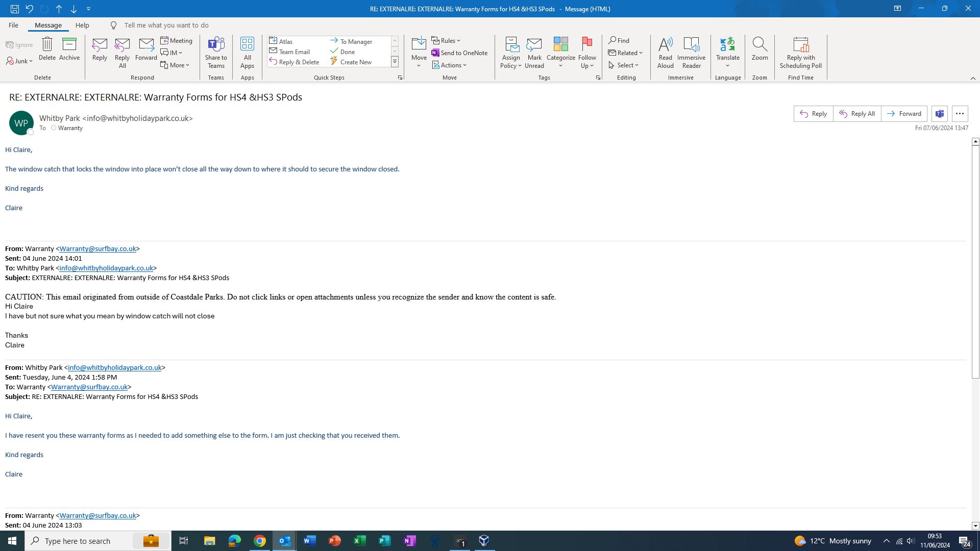Viewport: 980px width, 551px height.
Task: Click the Tell me what you want search box
Action: tap(166, 26)
